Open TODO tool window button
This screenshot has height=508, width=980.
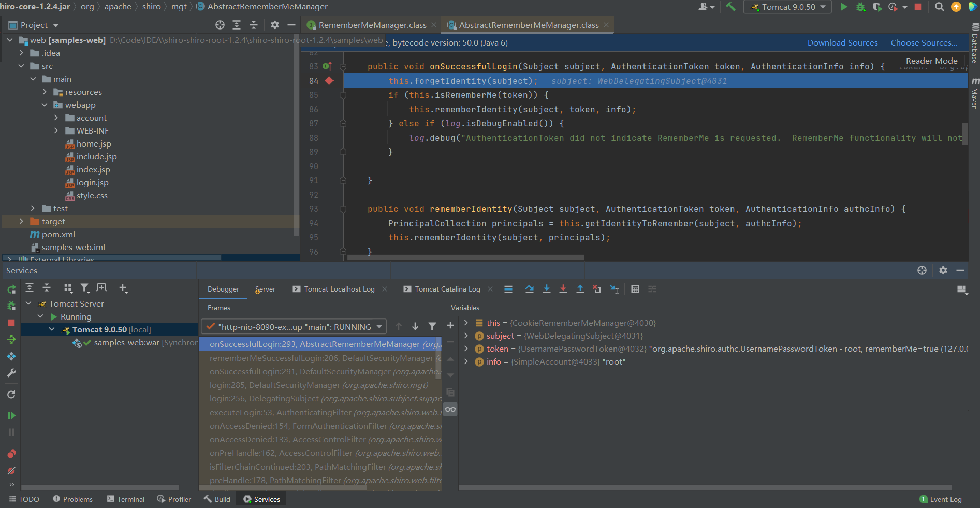(x=24, y=499)
